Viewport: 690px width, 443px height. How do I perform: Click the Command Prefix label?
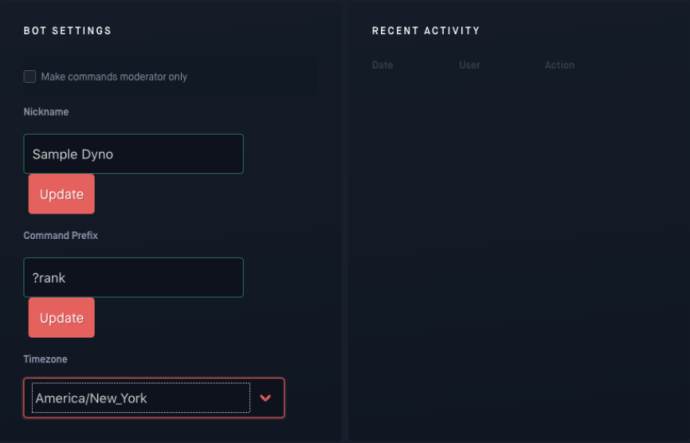[x=61, y=235]
